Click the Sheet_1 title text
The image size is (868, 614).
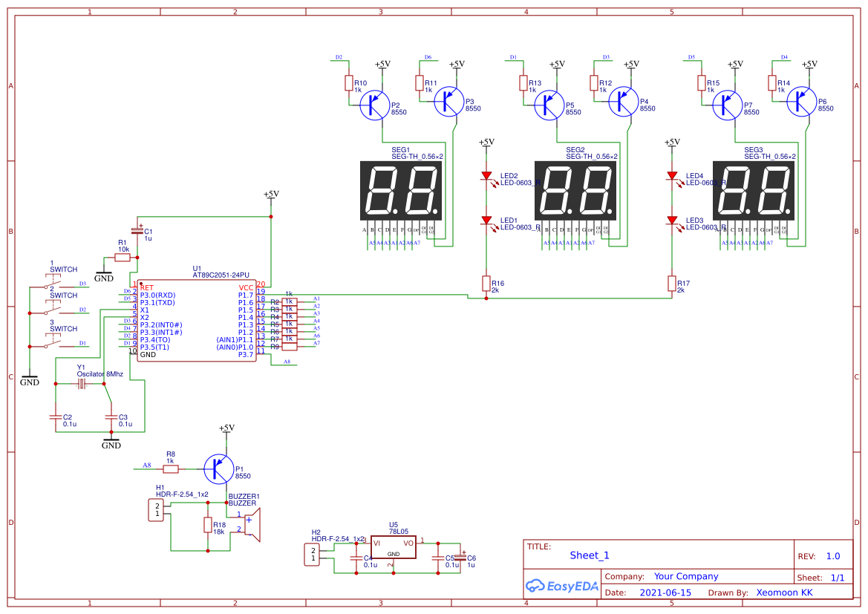[x=588, y=555]
